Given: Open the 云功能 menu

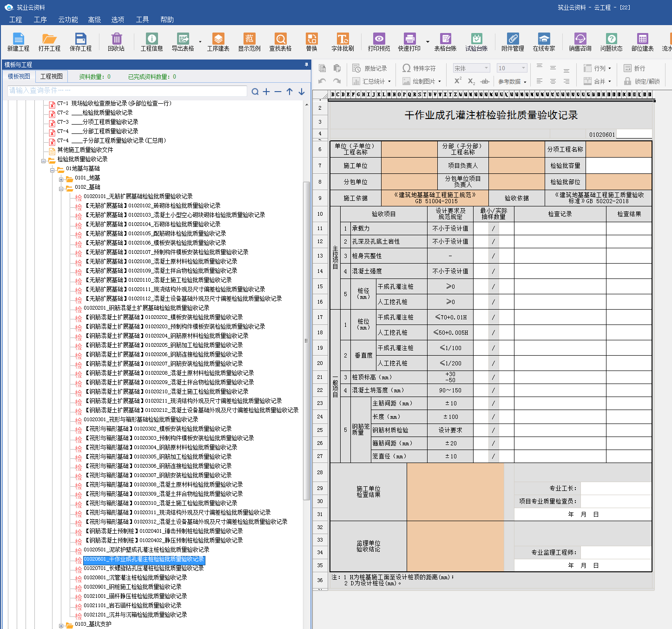Looking at the screenshot, I should (68, 20).
